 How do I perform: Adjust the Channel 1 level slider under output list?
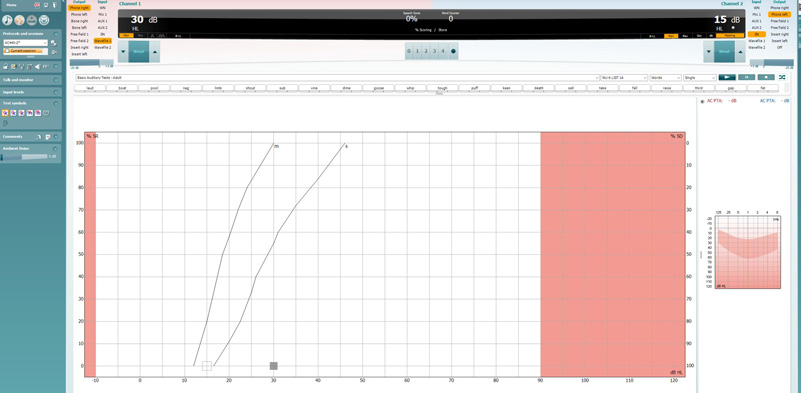click(92, 62)
